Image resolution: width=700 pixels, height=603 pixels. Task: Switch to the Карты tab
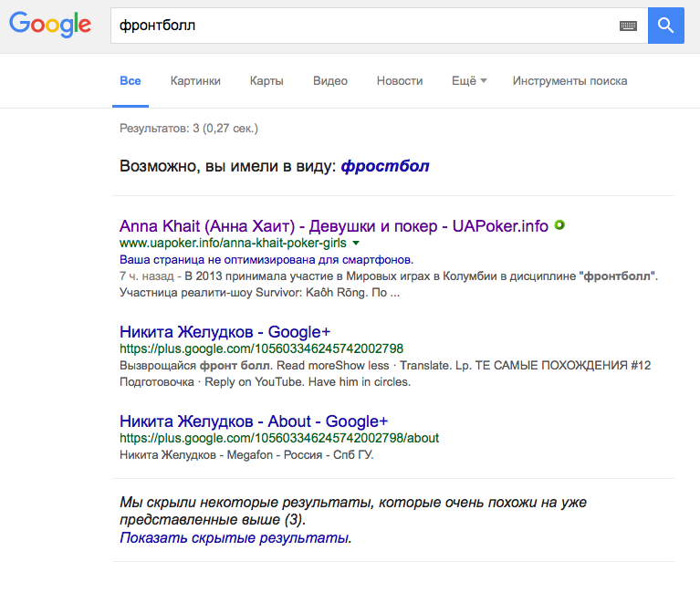(x=266, y=81)
